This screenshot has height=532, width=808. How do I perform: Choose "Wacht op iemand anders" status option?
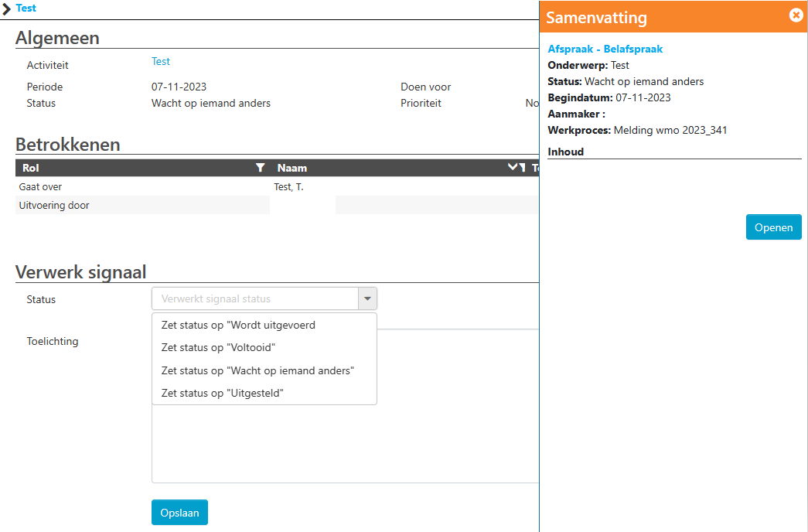coord(257,371)
